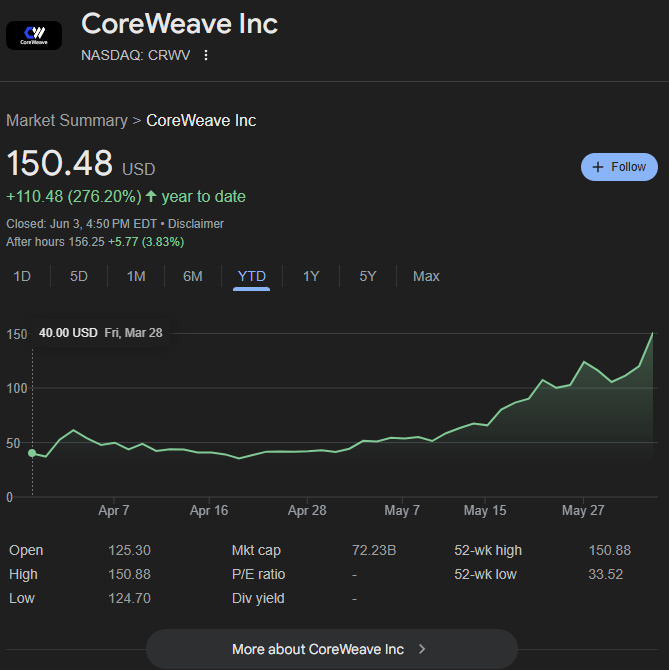Switch to the 1Y range tab
The width and height of the screenshot is (669, 670).
311,276
